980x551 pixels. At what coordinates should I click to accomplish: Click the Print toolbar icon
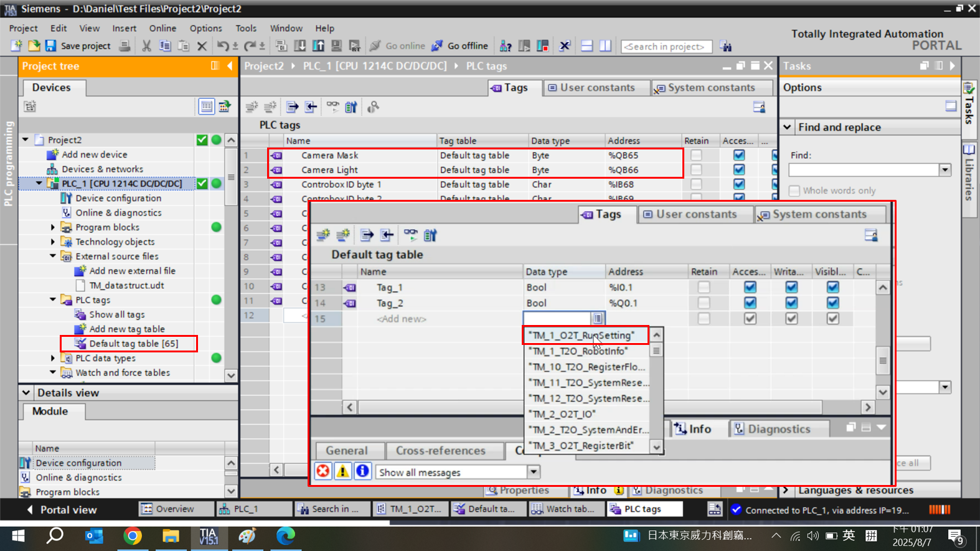[x=125, y=45]
